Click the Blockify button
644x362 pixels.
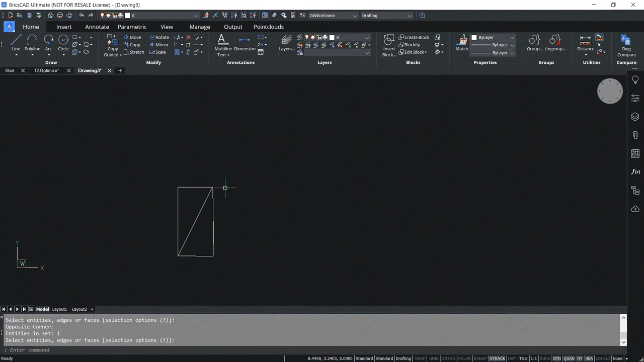coord(409,45)
